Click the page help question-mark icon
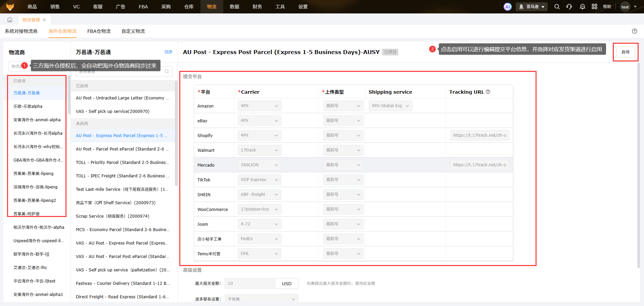 click(x=634, y=31)
